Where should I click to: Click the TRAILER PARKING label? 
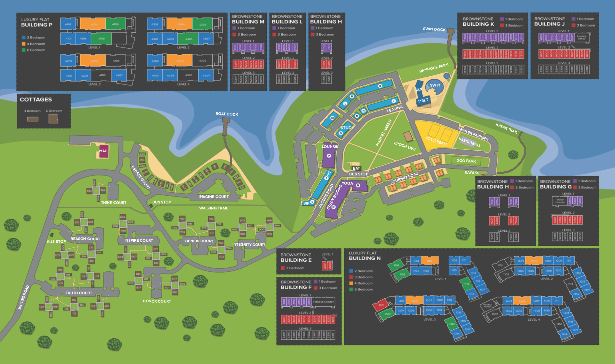[473, 134]
